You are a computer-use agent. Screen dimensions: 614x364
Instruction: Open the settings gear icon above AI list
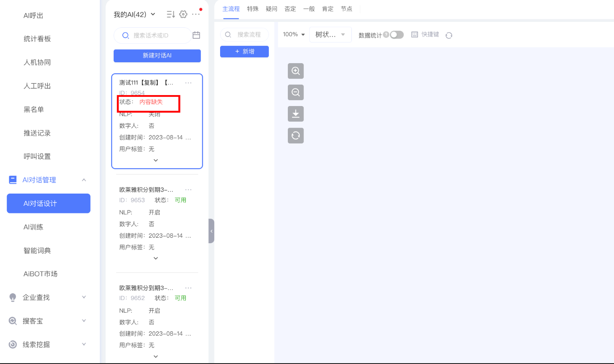click(x=183, y=14)
